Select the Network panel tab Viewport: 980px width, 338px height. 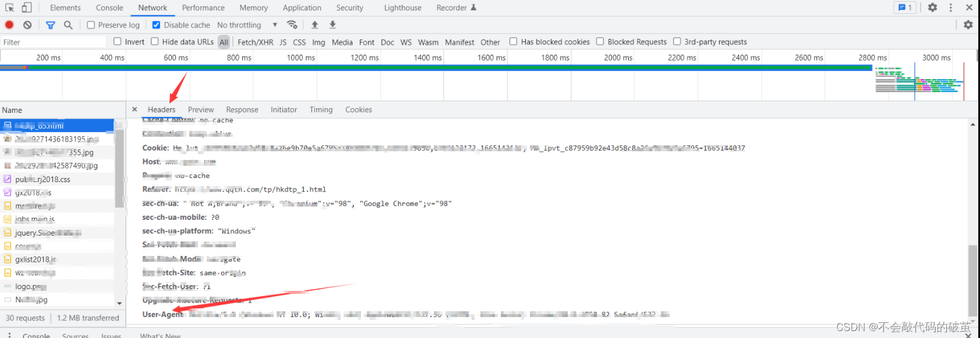[x=153, y=8]
